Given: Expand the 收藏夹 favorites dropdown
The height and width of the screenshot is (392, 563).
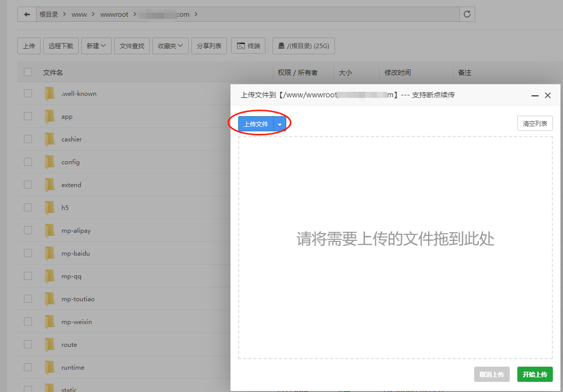Looking at the screenshot, I should coord(171,46).
